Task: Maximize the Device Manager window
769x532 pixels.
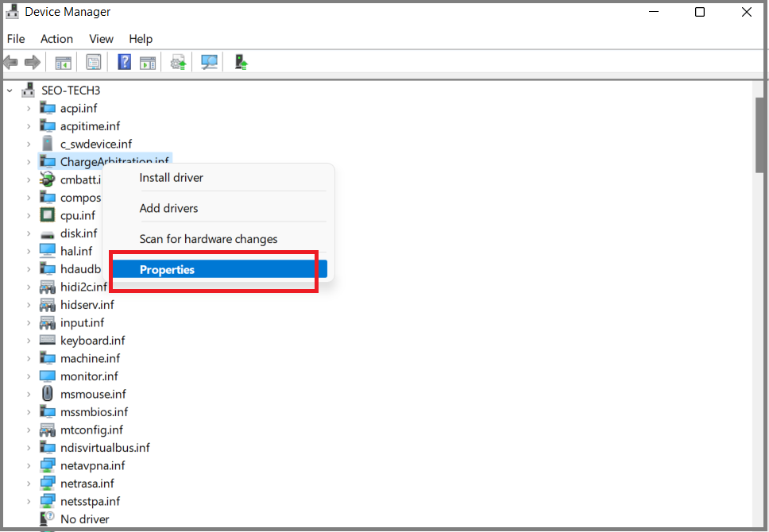Action: pos(700,12)
